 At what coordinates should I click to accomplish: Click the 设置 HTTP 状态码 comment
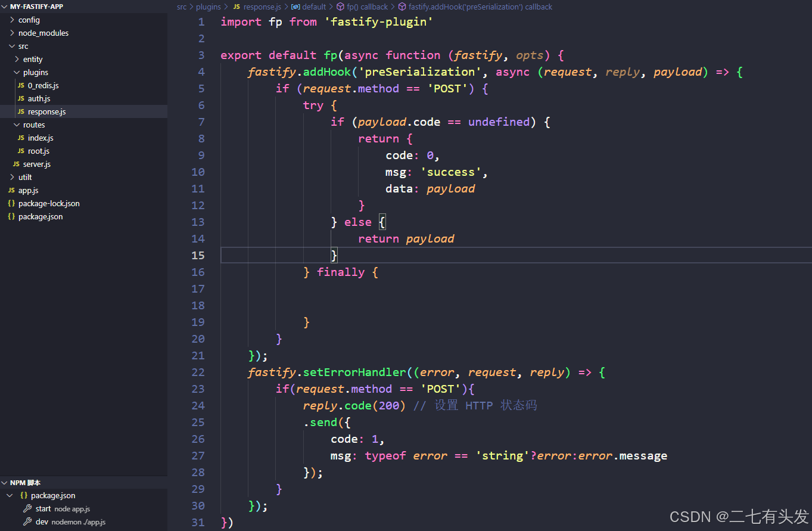pyautogui.click(x=475, y=406)
